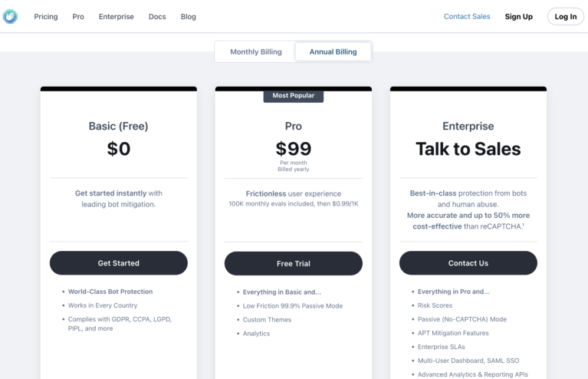The width and height of the screenshot is (588, 379).
Task: Visit the Blog link
Action: 189,17
